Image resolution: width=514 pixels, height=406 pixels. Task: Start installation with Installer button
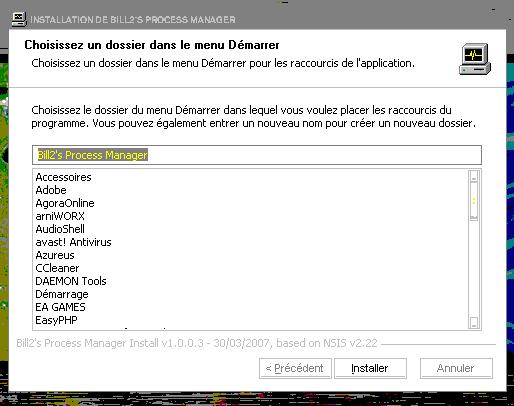pos(370,368)
